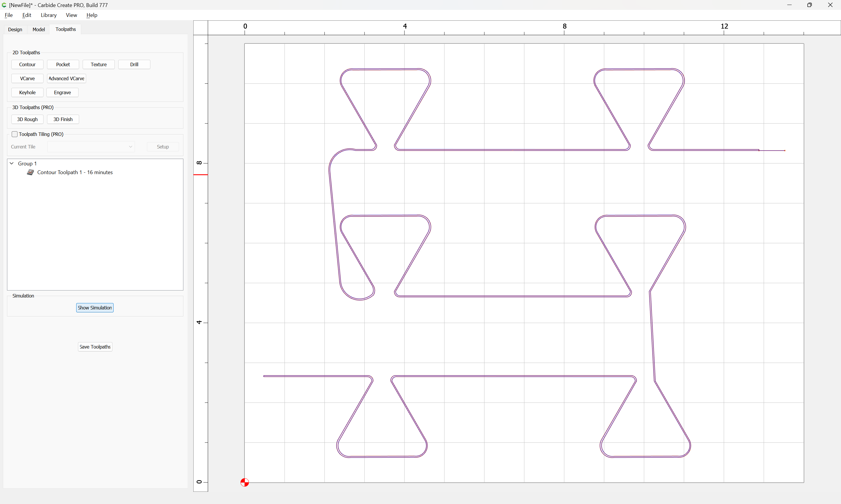The height and width of the screenshot is (504, 841).
Task: Click the Advanced VCarve button
Action: click(x=66, y=78)
